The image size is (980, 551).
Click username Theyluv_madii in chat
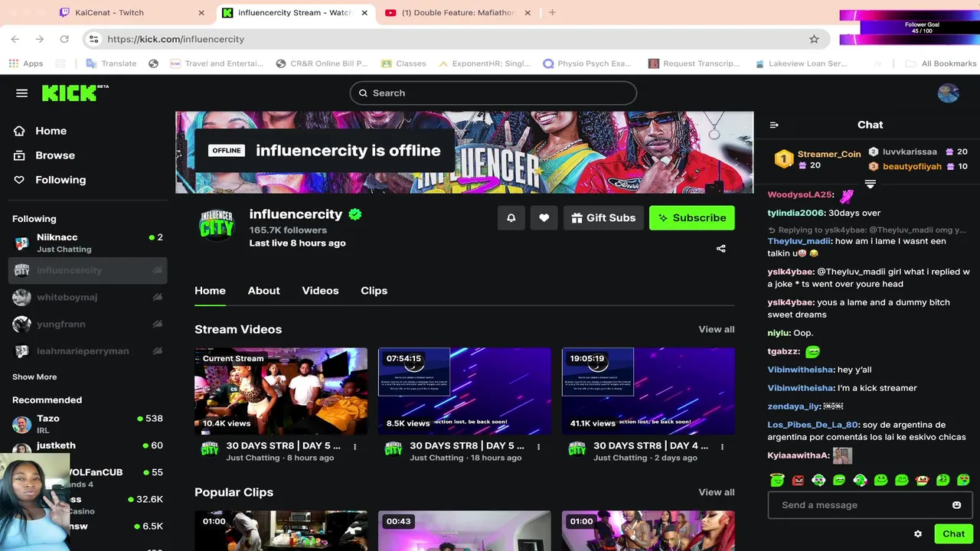[x=799, y=241]
